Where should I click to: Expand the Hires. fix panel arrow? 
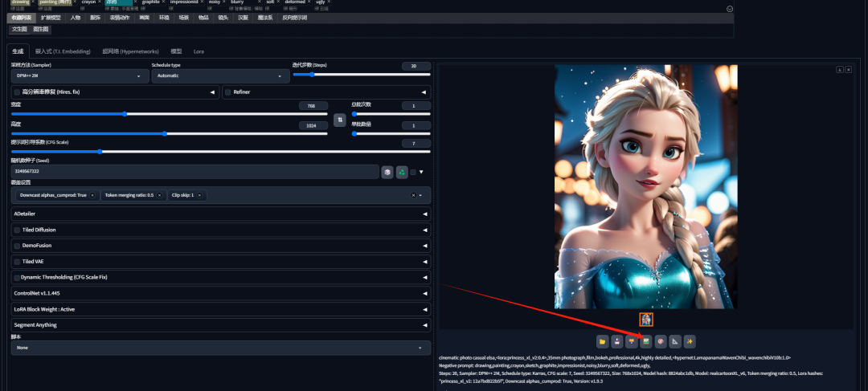click(x=212, y=92)
